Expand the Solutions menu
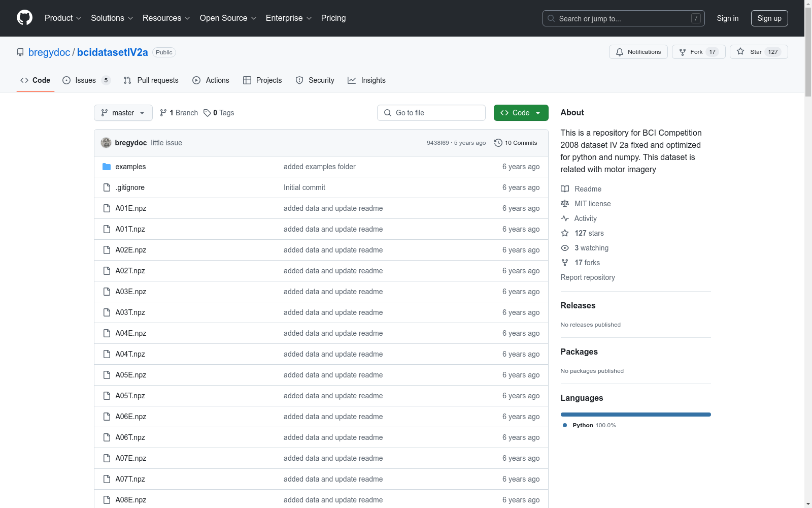Image resolution: width=812 pixels, height=508 pixels. (112, 18)
